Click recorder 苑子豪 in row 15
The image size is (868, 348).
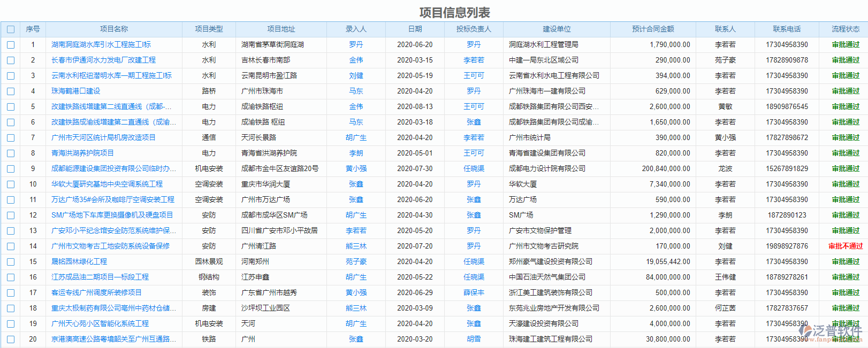[356, 262]
